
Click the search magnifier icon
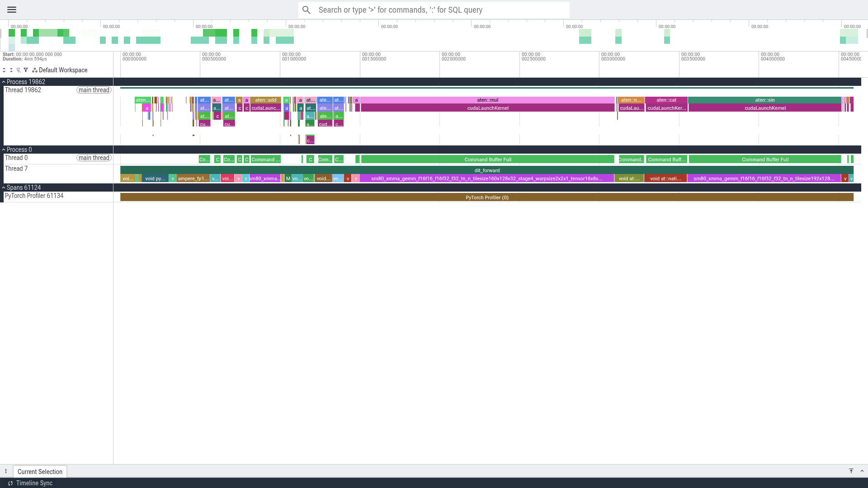click(307, 10)
